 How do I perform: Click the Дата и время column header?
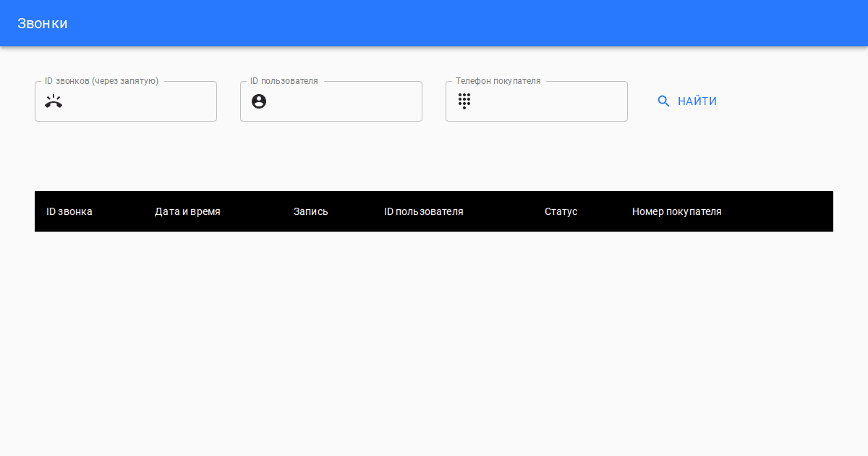tap(187, 211)
